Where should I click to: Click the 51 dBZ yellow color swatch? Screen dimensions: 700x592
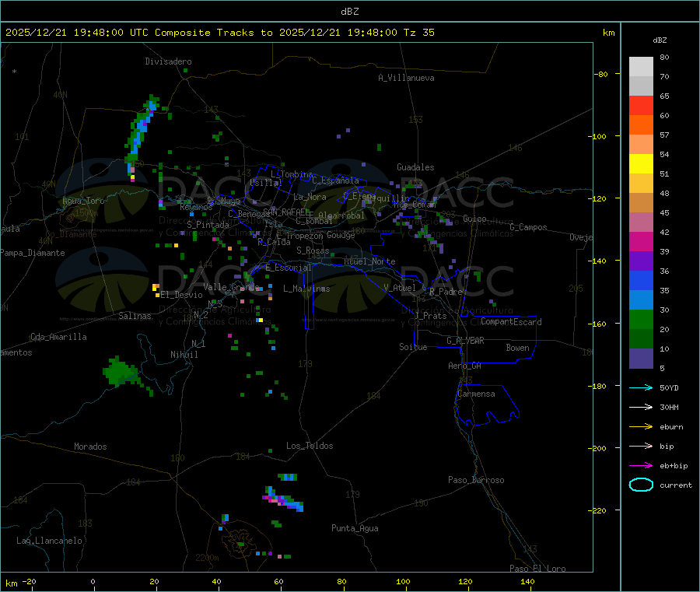coord(641,164)
